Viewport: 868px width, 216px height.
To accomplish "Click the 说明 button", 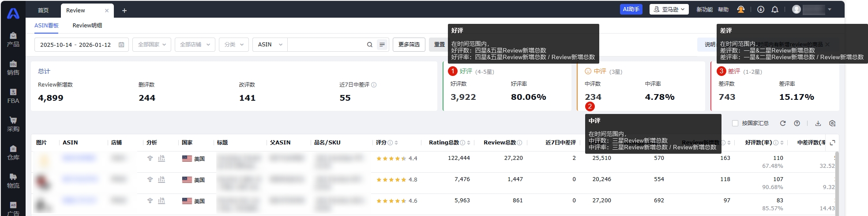I will click(x=710, y=45).
